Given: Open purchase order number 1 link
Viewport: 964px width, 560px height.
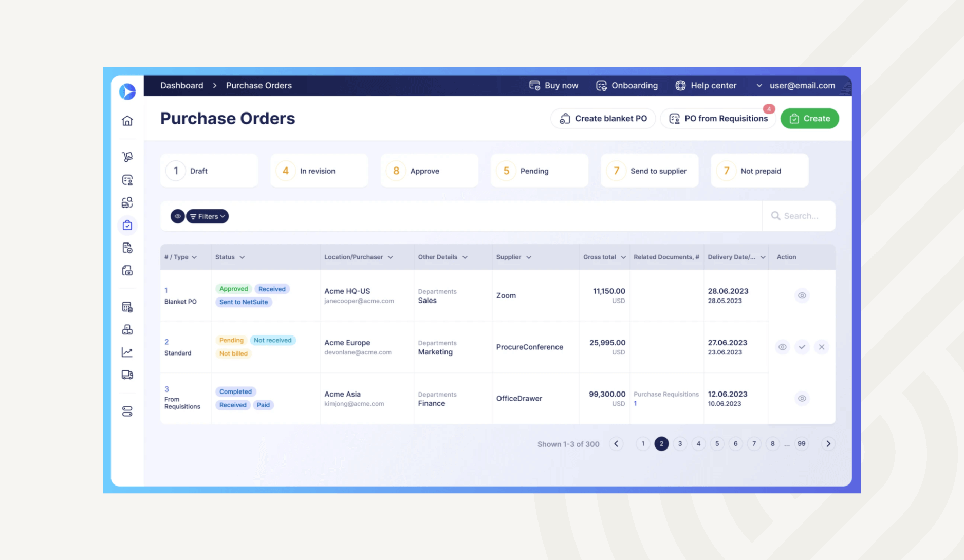Looking at the screenshot, I should (x=166, y=290).
